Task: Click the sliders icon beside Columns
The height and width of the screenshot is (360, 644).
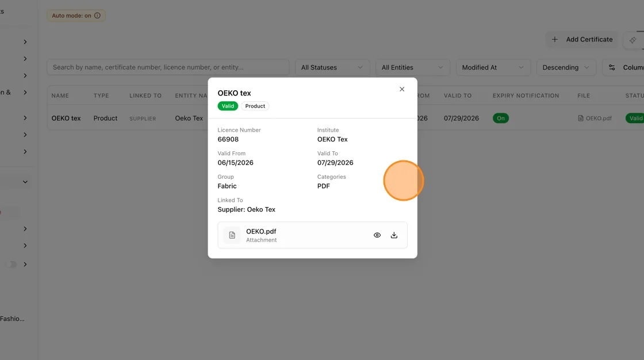Action: pyautogui.click(x=612, y=67)
